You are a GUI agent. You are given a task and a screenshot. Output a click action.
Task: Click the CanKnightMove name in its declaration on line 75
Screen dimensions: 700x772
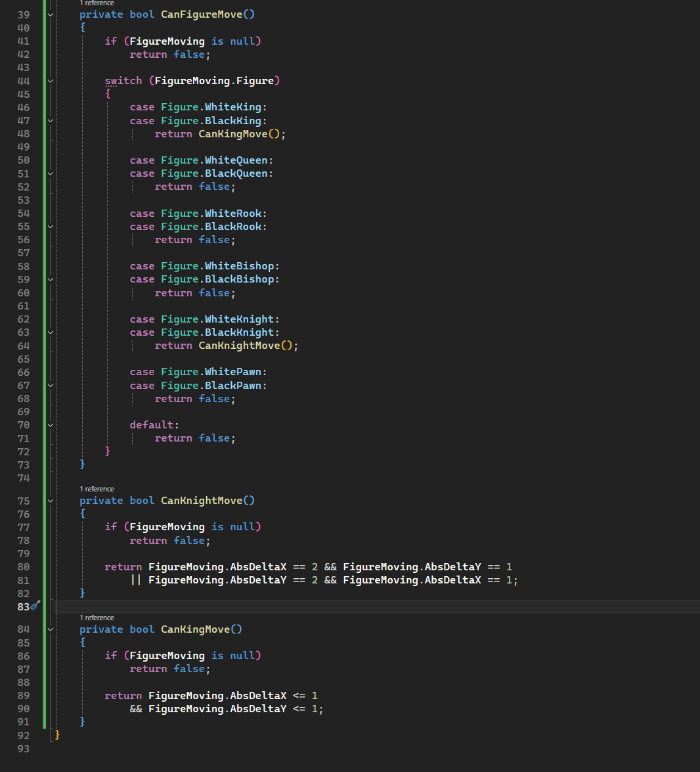coord(202,500)
